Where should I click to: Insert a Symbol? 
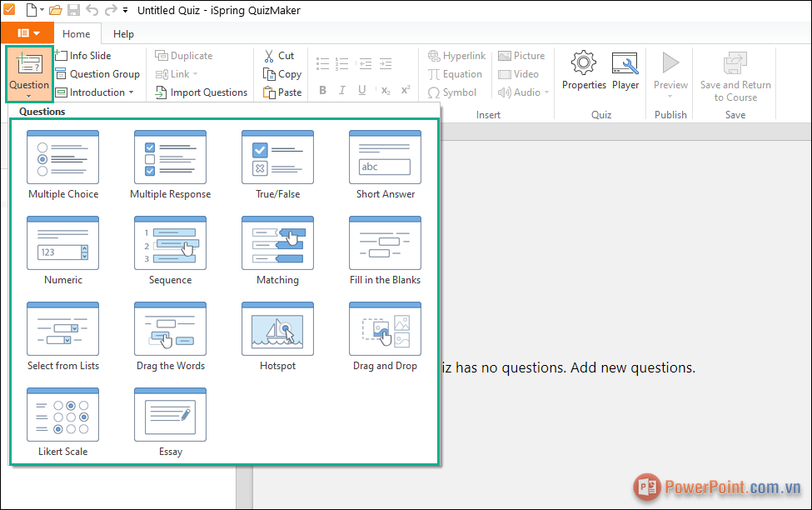451,92
